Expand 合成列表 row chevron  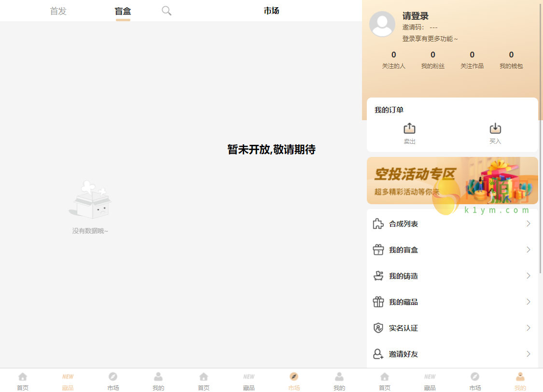(528, 224)
